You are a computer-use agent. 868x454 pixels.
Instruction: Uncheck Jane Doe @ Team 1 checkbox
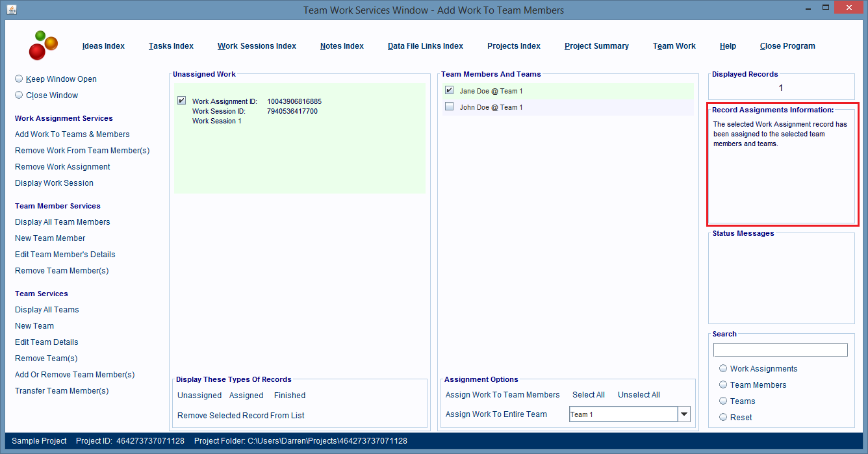tap(449, 90)
